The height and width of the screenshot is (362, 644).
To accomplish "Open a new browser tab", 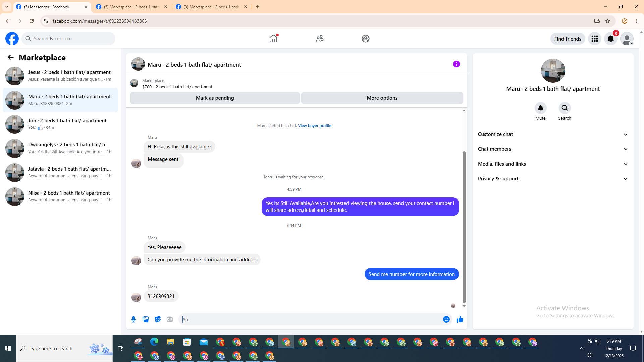I will [258, 7].
